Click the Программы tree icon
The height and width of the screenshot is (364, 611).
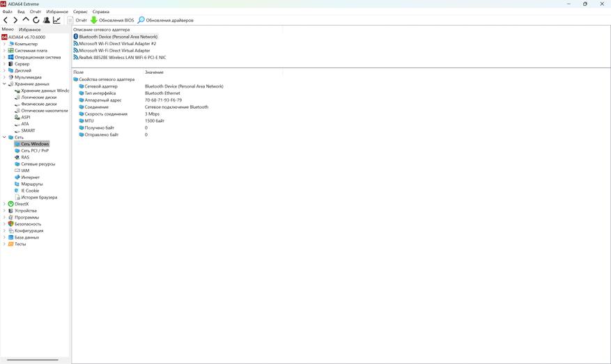[10, 217]
